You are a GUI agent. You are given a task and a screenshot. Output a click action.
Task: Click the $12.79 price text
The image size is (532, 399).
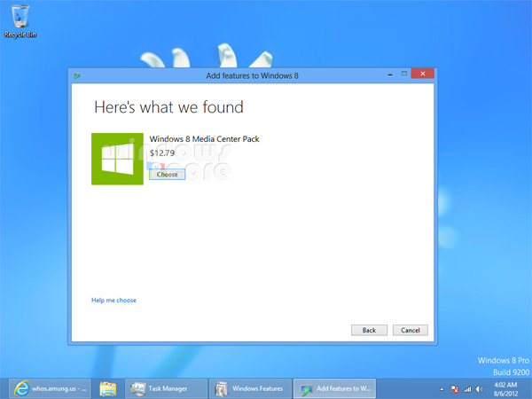[x=162, y=153]
